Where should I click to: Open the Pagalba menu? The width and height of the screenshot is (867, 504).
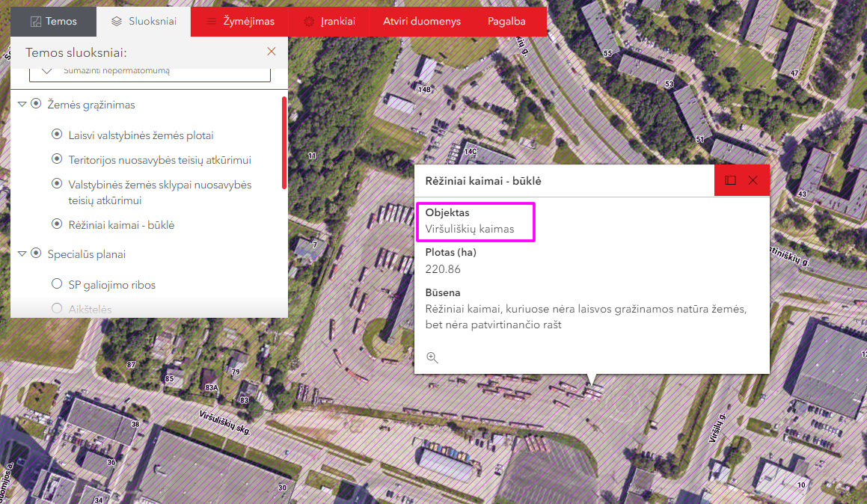(x=506, y=22)
